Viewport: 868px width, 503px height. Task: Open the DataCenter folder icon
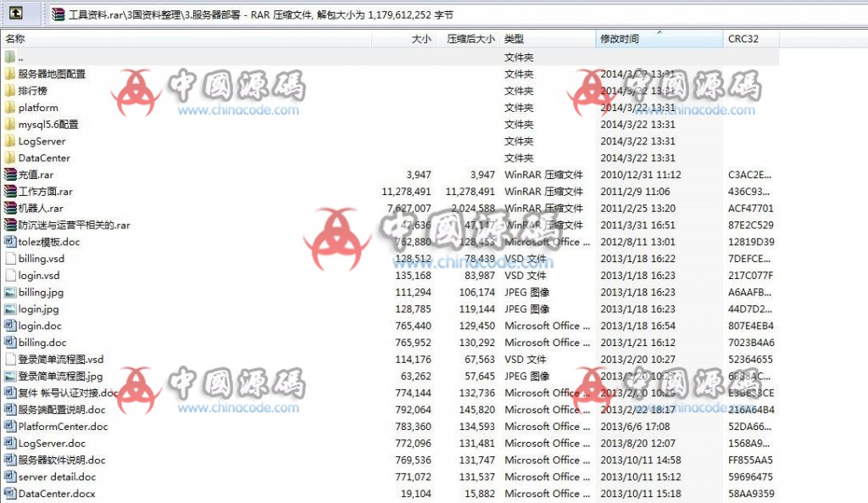click(x=11, y=158)
